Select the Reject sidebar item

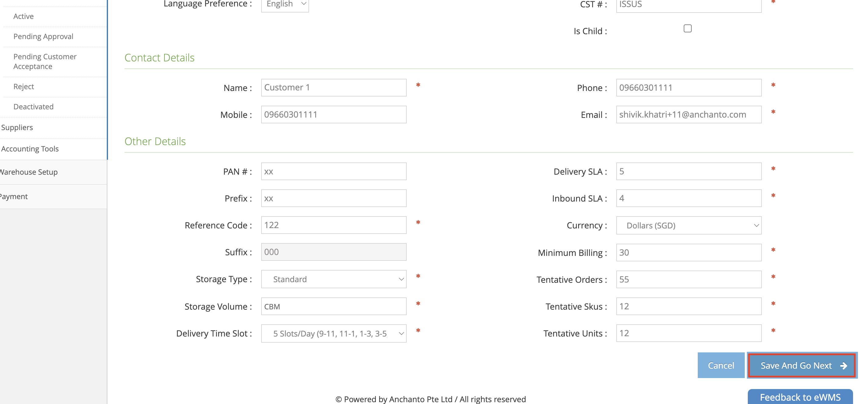23,87
